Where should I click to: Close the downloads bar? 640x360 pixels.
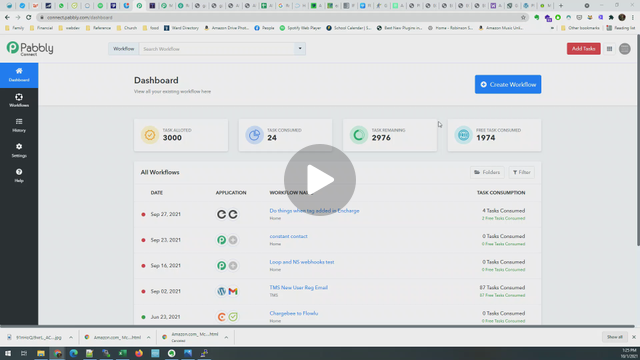pyautogui.click(x=633, y=337)
